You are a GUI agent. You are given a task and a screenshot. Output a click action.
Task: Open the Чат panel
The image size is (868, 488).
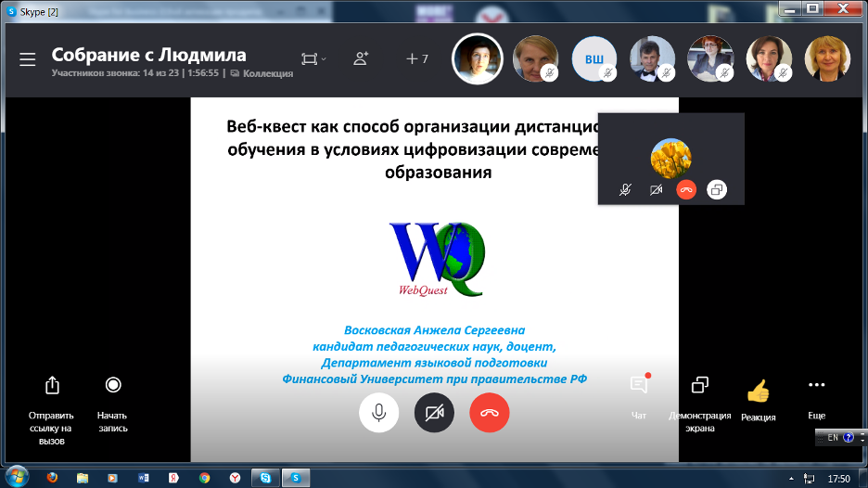pos(639,385)
